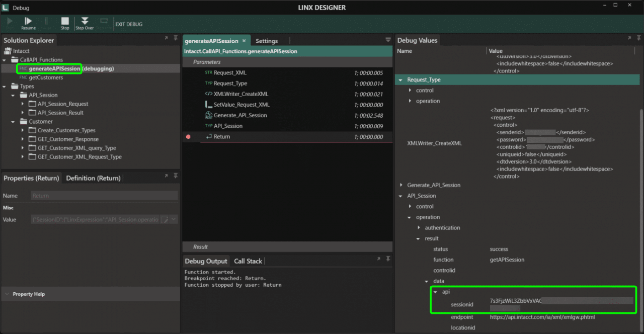
Task: Click the Generate_API_Session REST function icon
Action: 208,115
